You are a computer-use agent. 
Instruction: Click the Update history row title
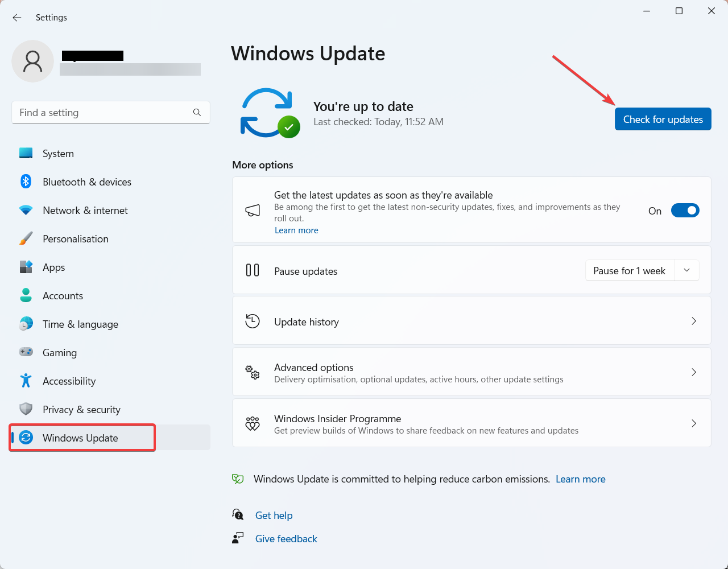[307, 322]
